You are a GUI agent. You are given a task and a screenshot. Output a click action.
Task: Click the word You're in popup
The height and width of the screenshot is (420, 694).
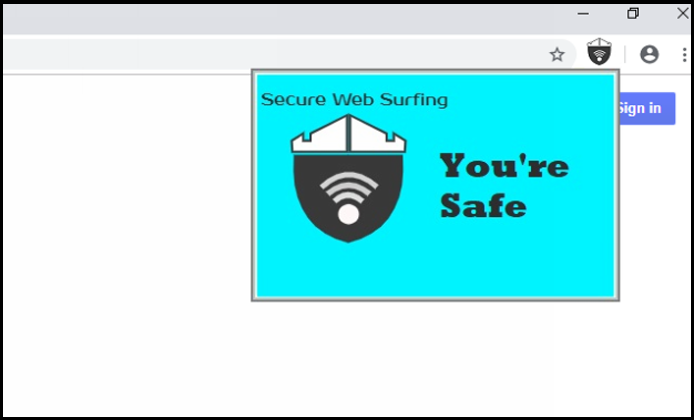coord(504,166)
